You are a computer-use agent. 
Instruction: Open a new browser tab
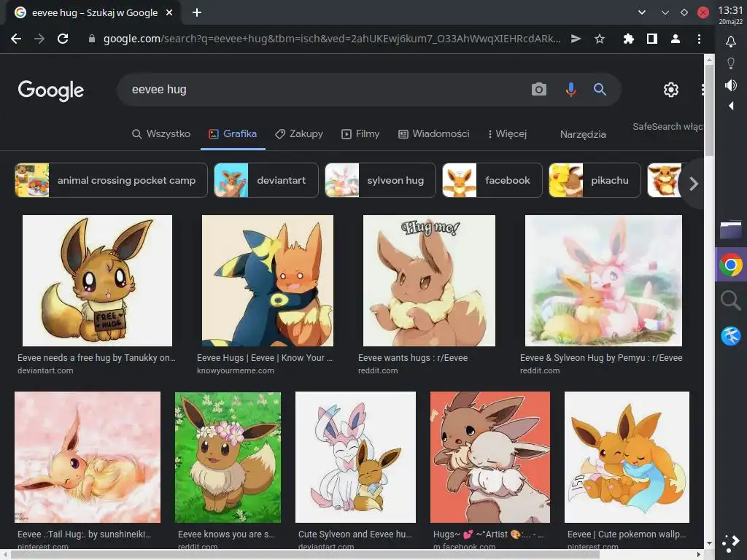197,12
